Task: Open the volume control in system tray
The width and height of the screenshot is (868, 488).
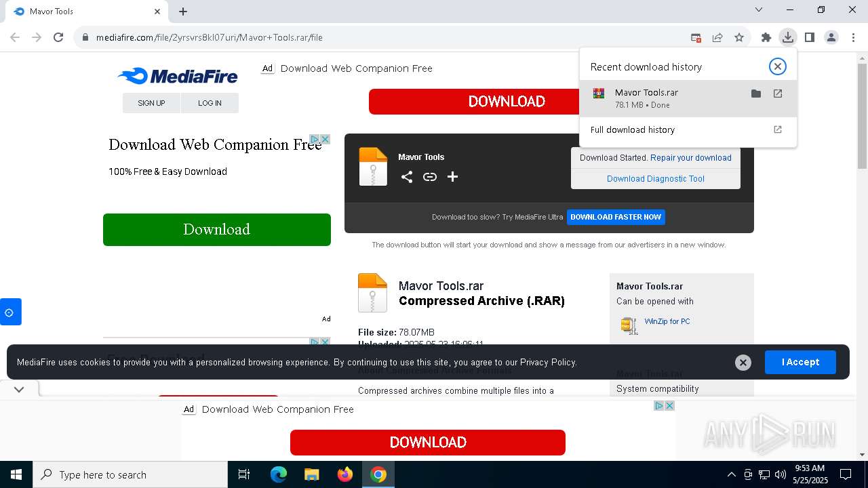Action: (x=780, y=474)
